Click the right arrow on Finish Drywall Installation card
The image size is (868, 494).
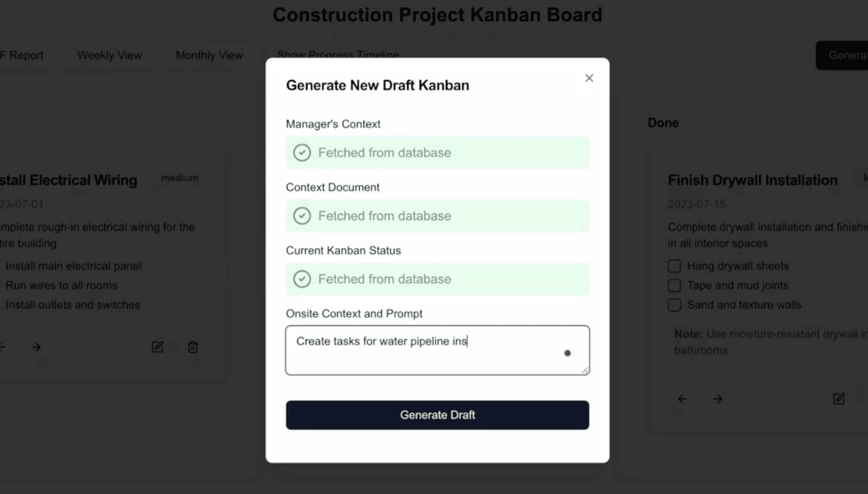(x=718, y=399)
